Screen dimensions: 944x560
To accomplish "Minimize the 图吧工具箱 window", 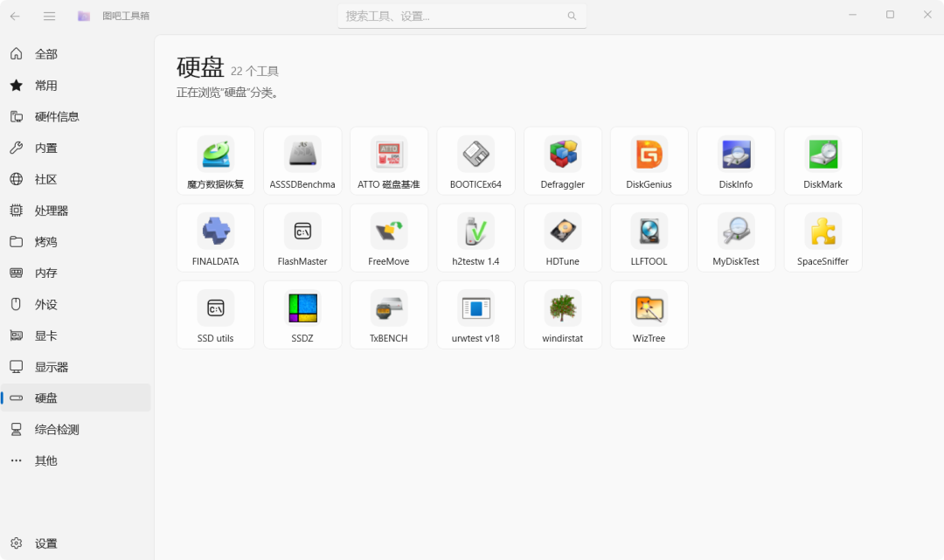I will pos(852,15).
